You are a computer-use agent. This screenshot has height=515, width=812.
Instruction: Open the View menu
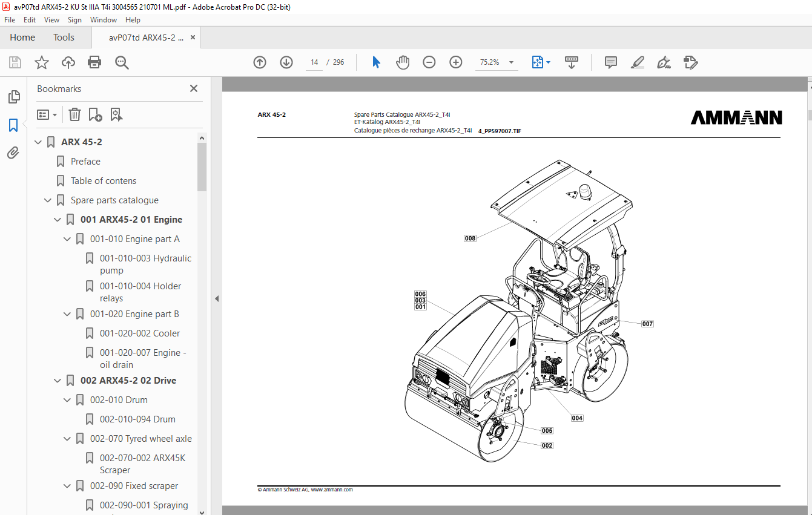point(52,20)
